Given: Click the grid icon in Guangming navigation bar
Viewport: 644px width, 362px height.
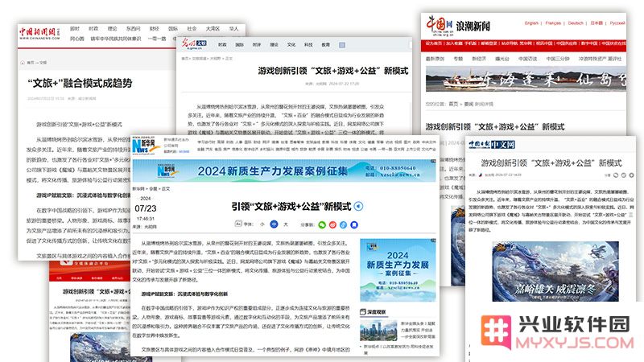Looking at the screenshot, I should pyautogui.click(x=341, y=45).
